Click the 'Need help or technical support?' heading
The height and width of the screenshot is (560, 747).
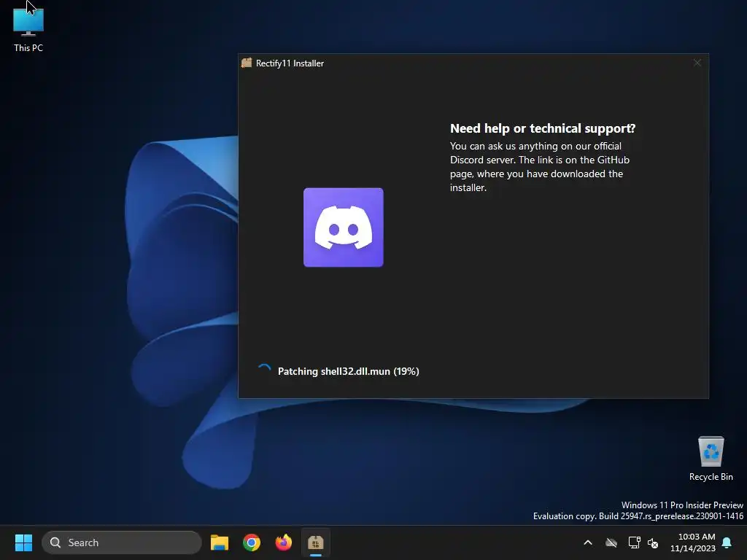click(543, 128)
